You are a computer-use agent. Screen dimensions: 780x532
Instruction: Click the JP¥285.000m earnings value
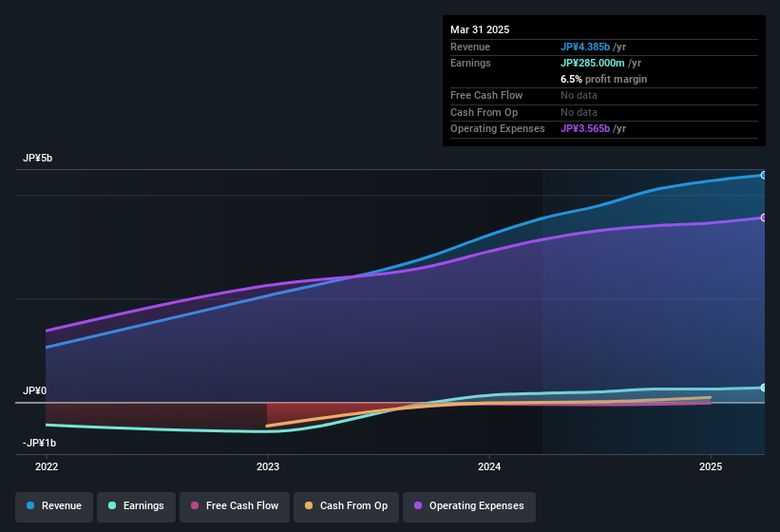[593, 63]
